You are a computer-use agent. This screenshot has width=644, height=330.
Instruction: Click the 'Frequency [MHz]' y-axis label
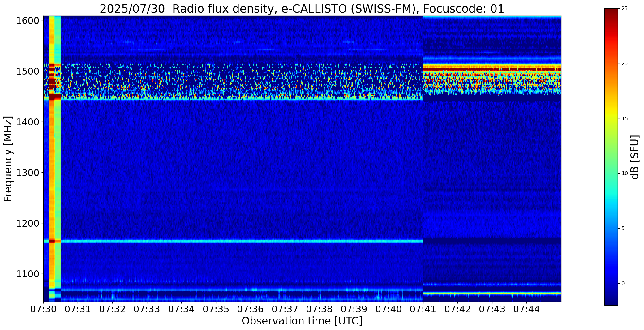tap(8, 159)
